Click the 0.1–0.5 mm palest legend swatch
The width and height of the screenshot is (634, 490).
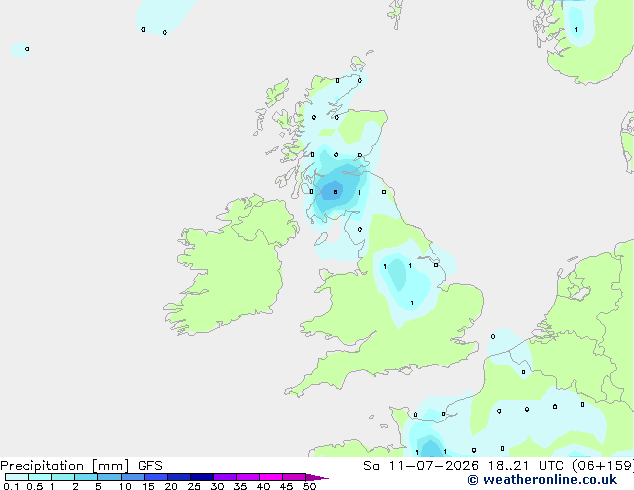17,477
